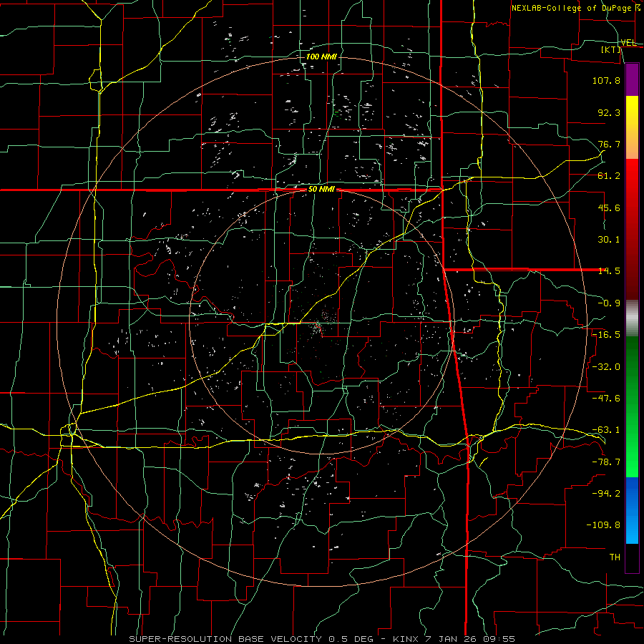Image resolution: width=644 pixels, height=644 pixels.
Task: Click the VEL legend title
Action: [628, 43]
